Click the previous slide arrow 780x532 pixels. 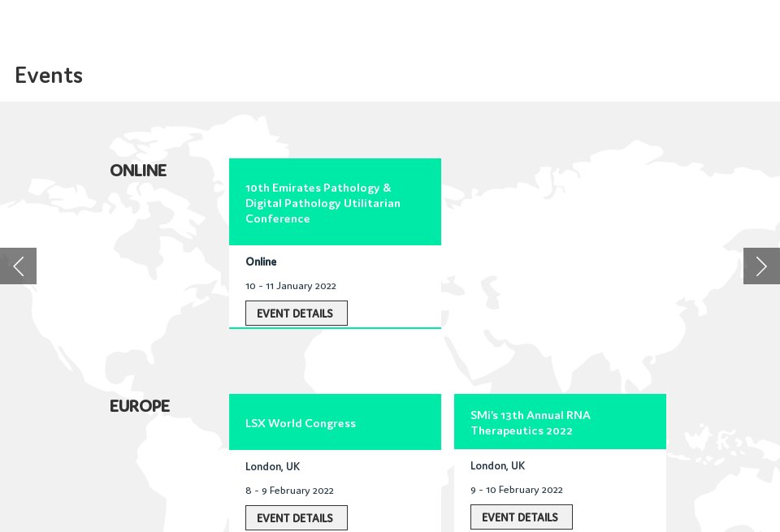click(18, 266)
